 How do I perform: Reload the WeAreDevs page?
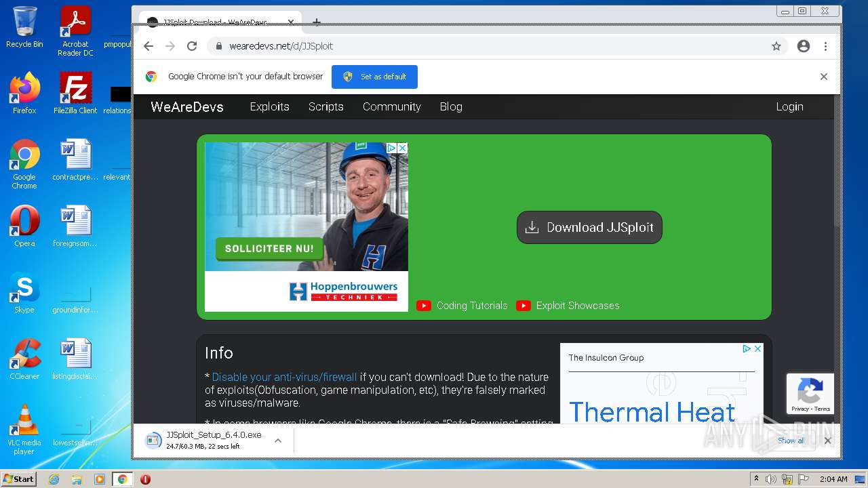point(192,46)
